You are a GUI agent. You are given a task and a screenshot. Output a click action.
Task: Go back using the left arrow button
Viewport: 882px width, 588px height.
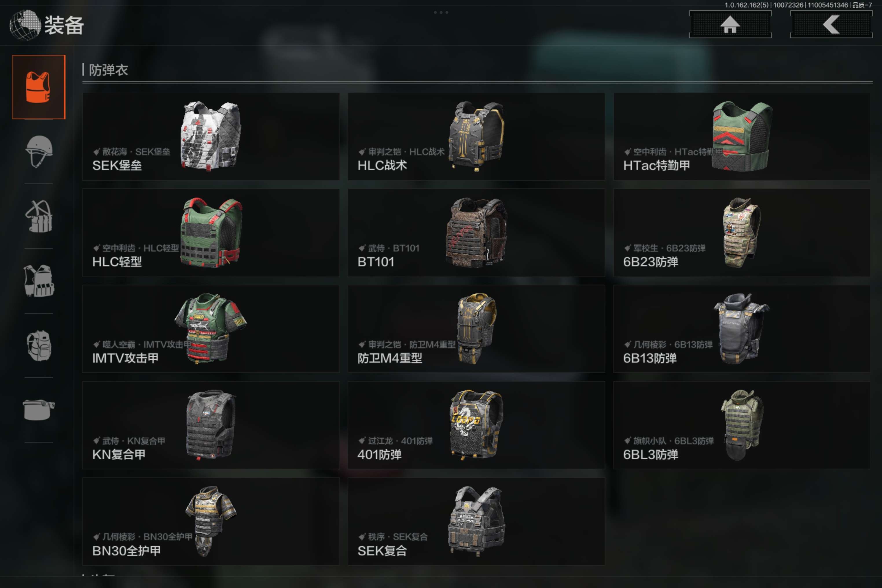[831, 24]
